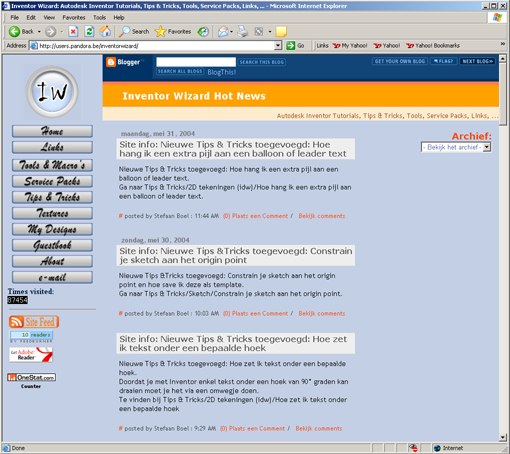Image resolution: width=510 pixels, height=454 pixels.
Task: Open the Textures navigation button
Action: point(52,213)
